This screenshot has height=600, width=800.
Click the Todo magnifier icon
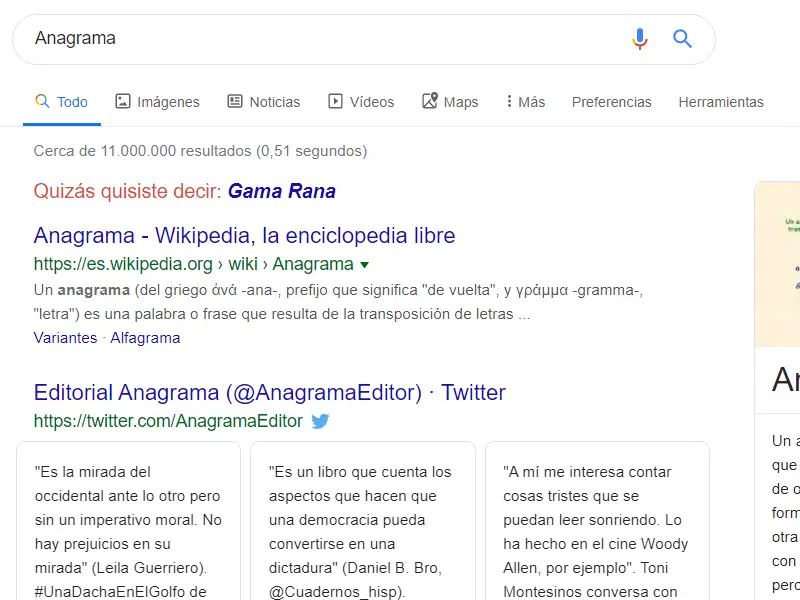point(42,101)
